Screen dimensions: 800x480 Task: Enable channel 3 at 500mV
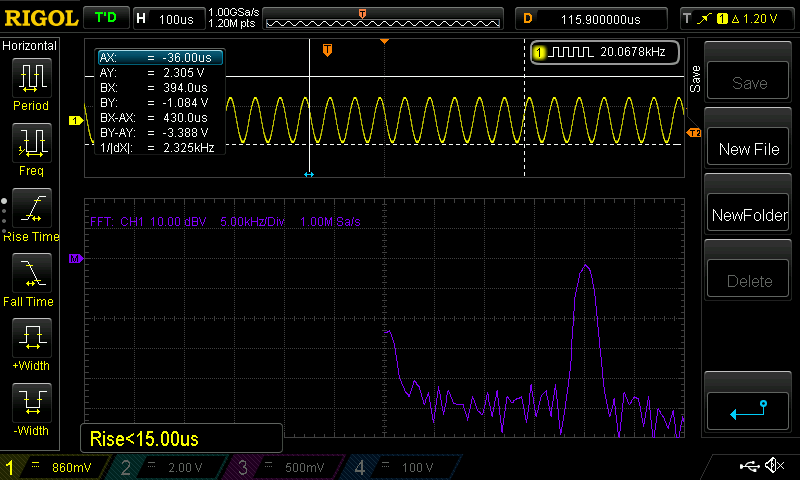click(287, 467)
